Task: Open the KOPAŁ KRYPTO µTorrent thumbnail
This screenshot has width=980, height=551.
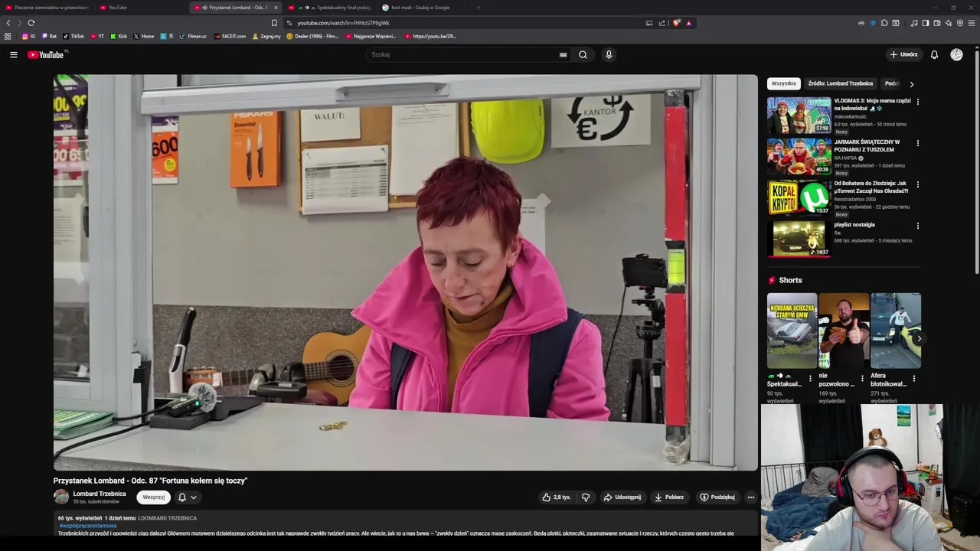Action: tap(799, 197)
